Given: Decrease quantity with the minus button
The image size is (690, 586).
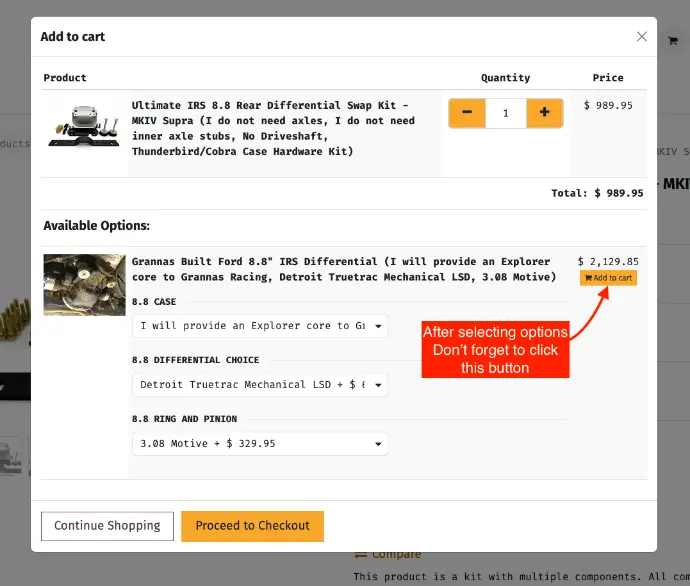Looking at the screenshot, I should point(467,113).
